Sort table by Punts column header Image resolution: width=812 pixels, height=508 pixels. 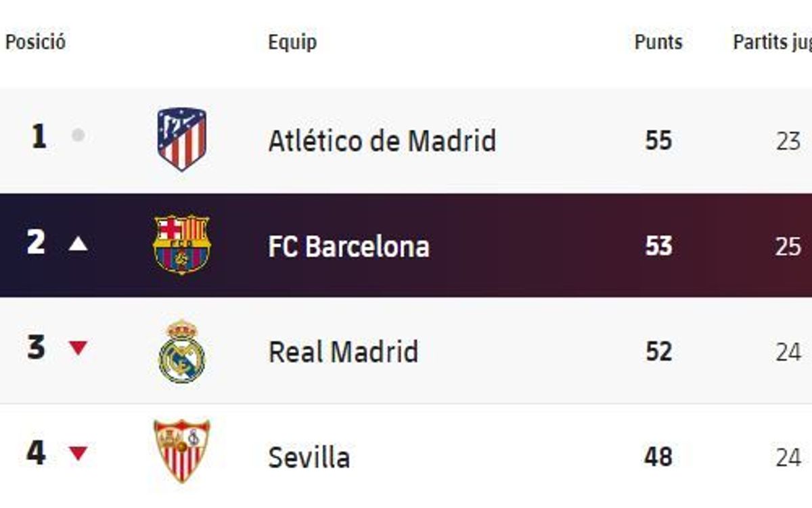(658, 42)
